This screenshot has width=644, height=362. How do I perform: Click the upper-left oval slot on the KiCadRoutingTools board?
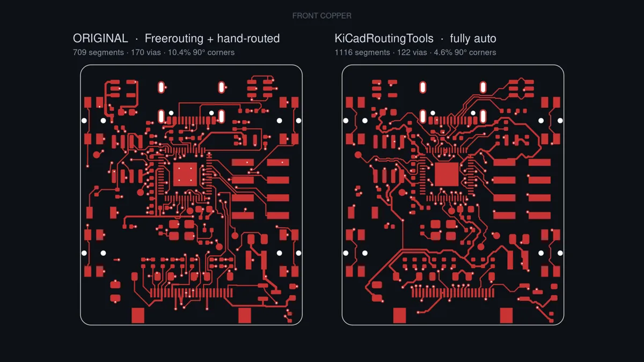422,87
